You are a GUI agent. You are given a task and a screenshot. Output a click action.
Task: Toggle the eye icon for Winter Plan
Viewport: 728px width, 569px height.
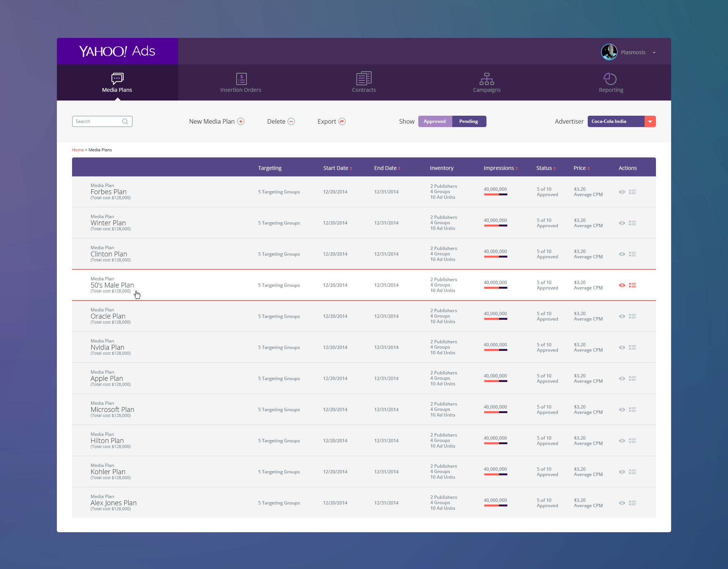point(622,223)
